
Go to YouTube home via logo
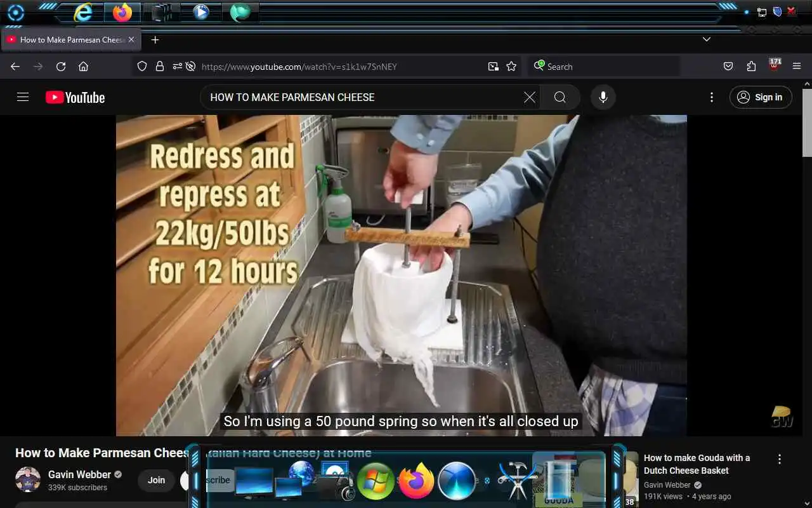click(x=75, y=97)
